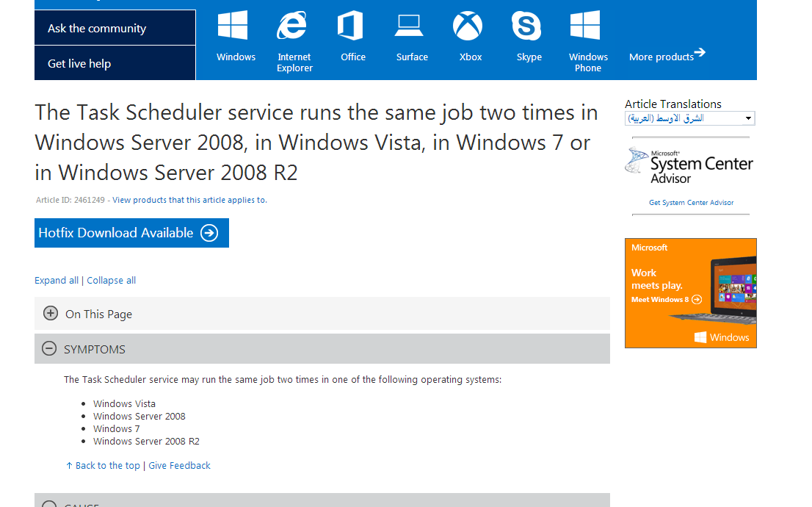This screenshot has width=812, height=507.
Task: Open the Article Translations language dropdown
Action: [x=690, y=118]
